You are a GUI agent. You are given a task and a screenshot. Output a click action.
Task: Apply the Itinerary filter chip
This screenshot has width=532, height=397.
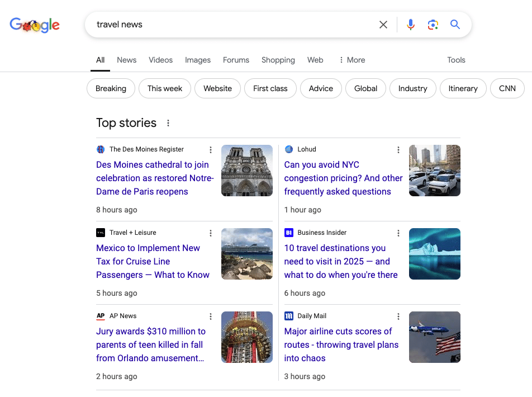coord(463,89)
